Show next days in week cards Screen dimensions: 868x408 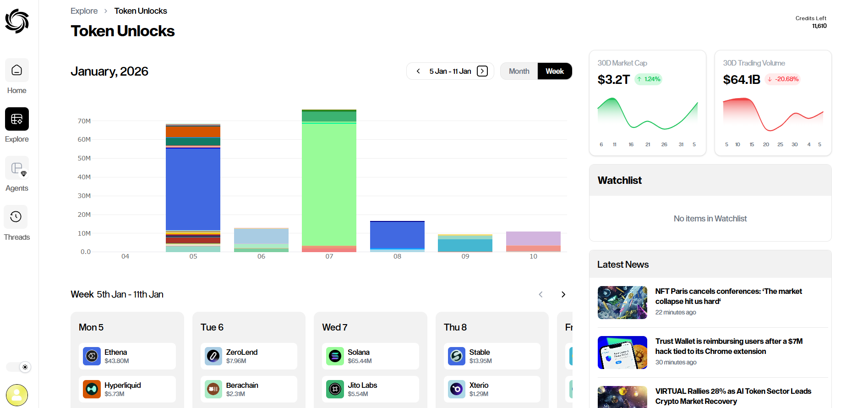[x=563, y=294]
